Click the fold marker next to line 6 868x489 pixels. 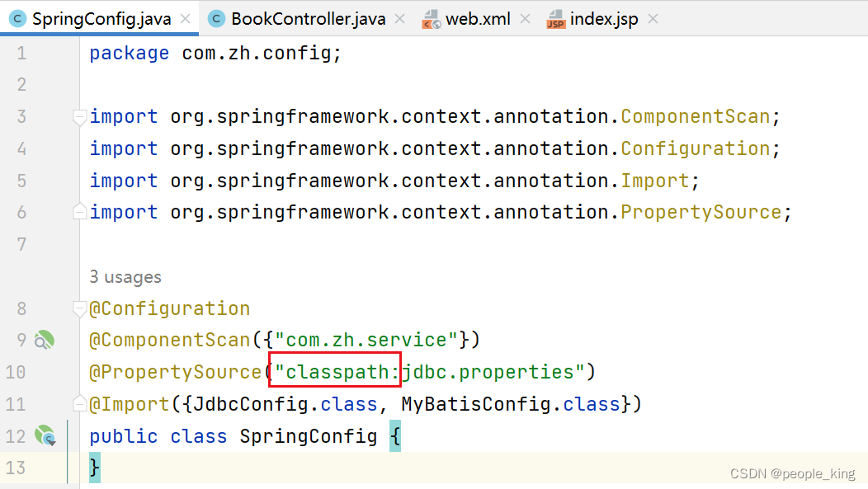78,211
